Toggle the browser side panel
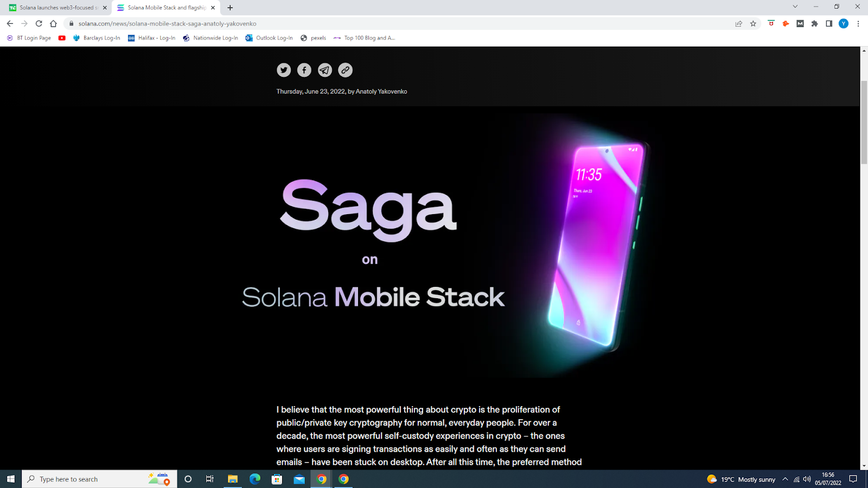The height and width of the screenshot is (488, 868). tap(829, 23)
